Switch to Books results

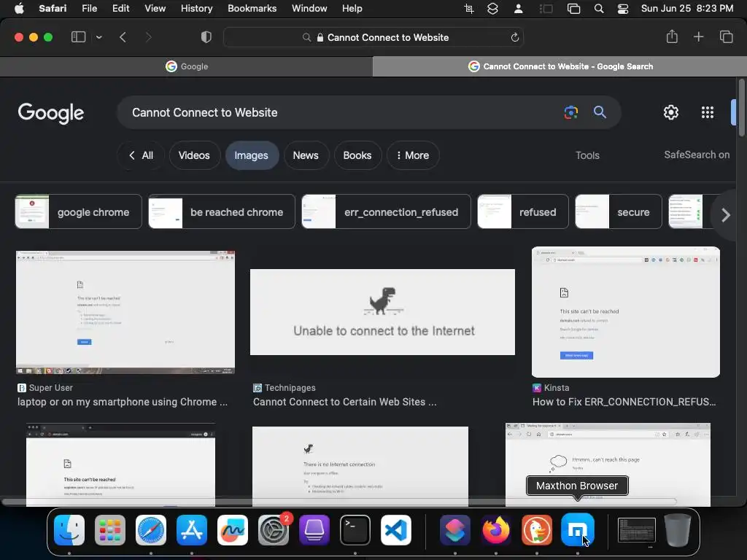[x=357, y=155]
